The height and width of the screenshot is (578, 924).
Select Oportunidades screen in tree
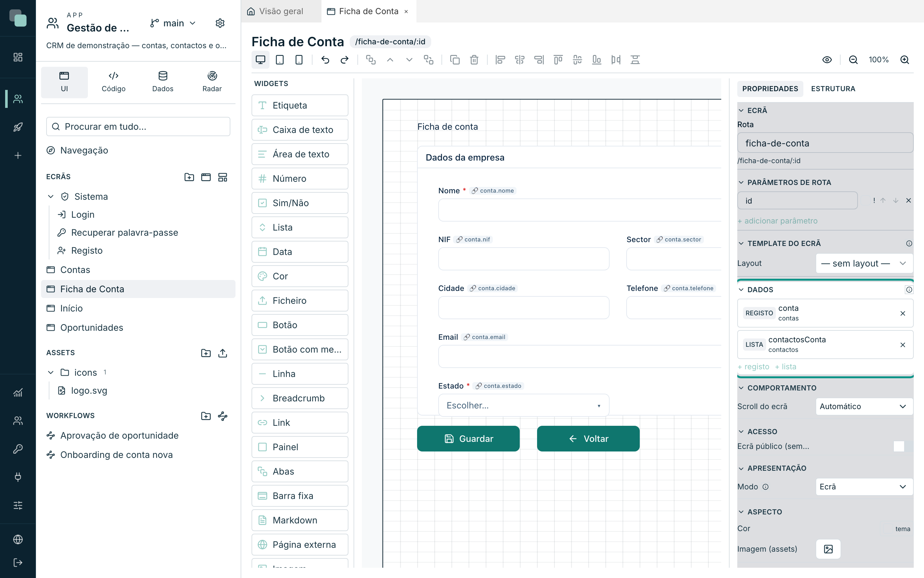[x=138, y=328]
